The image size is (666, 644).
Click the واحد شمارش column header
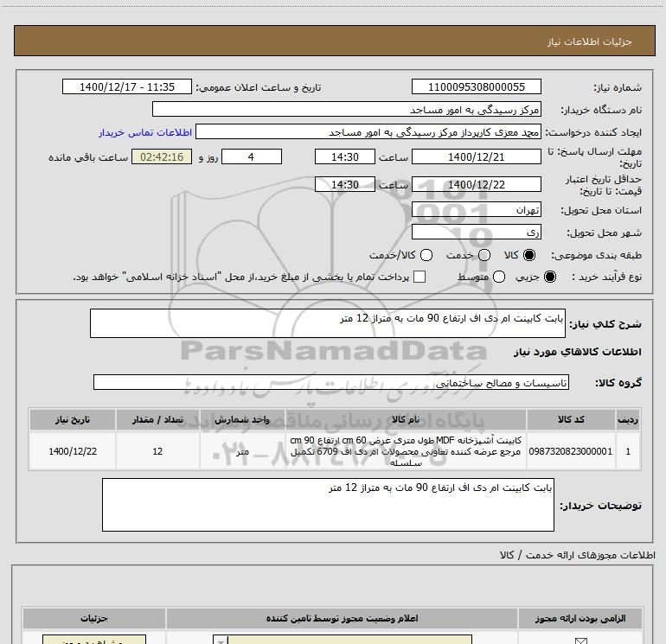(x=242, y=419)
